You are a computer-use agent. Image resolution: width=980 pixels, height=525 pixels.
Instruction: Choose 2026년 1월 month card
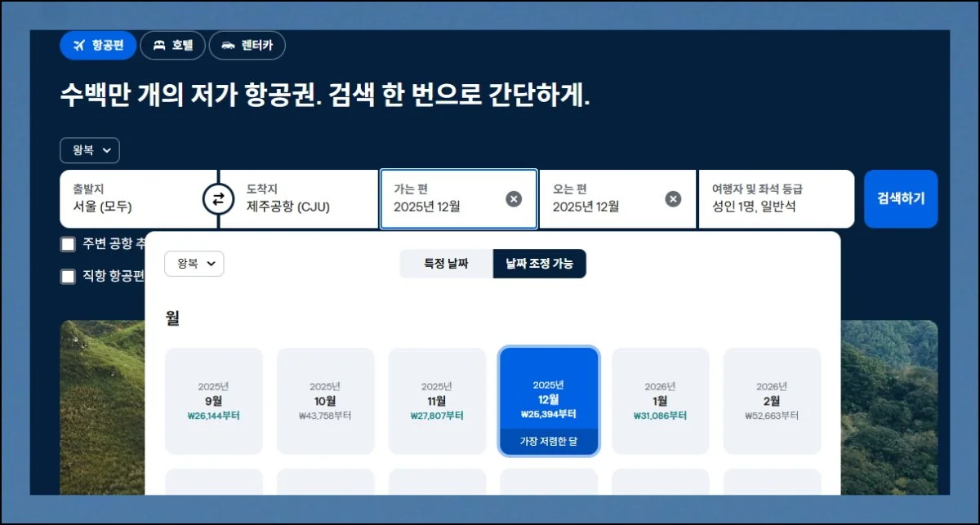click(x=660, y=401)
